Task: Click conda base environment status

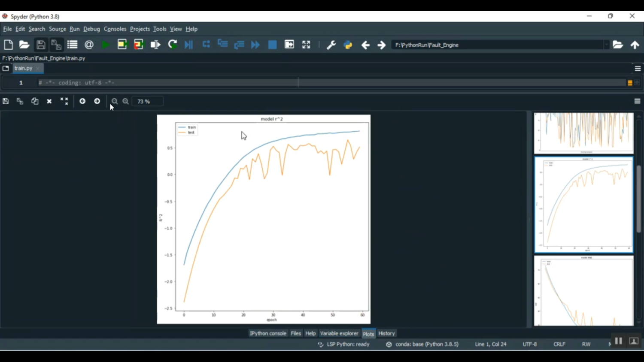Action: [x=422, y=344]
